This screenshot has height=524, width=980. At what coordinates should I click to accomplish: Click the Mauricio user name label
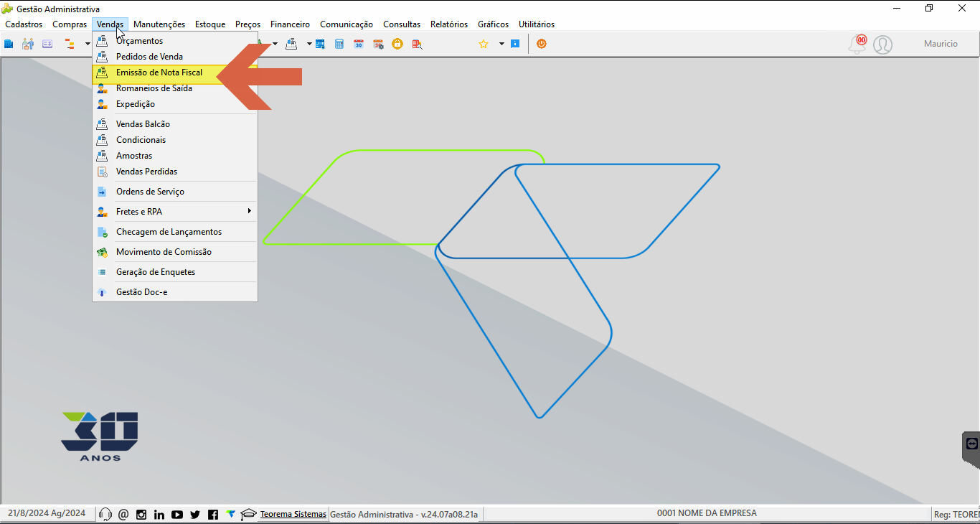tap(941, 44)
